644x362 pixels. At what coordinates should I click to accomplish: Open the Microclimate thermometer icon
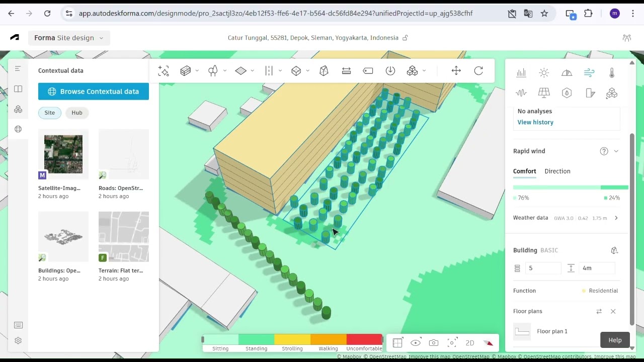click(612, 73)
